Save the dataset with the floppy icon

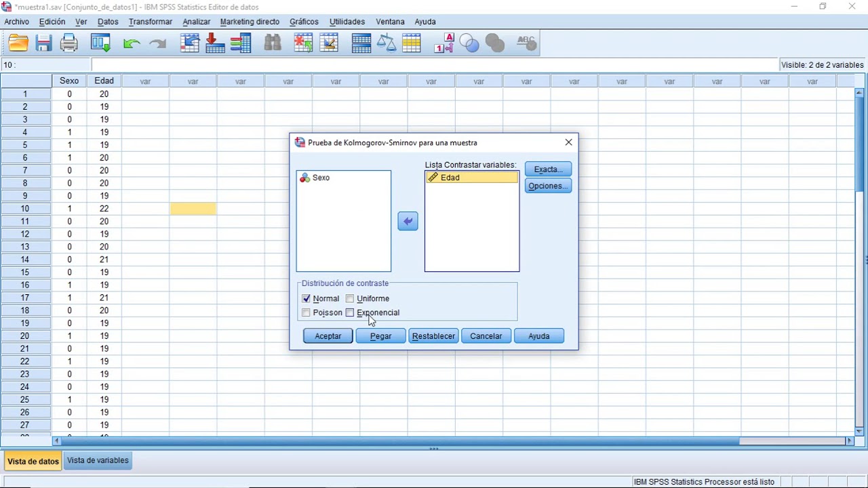pyautogui.click(x=44, y=43)
